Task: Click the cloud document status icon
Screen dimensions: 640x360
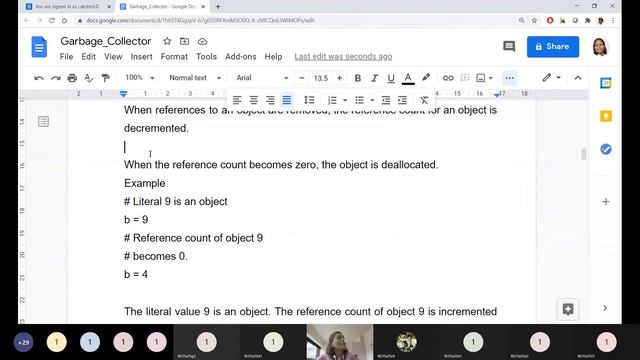Action: pos(202,41)
